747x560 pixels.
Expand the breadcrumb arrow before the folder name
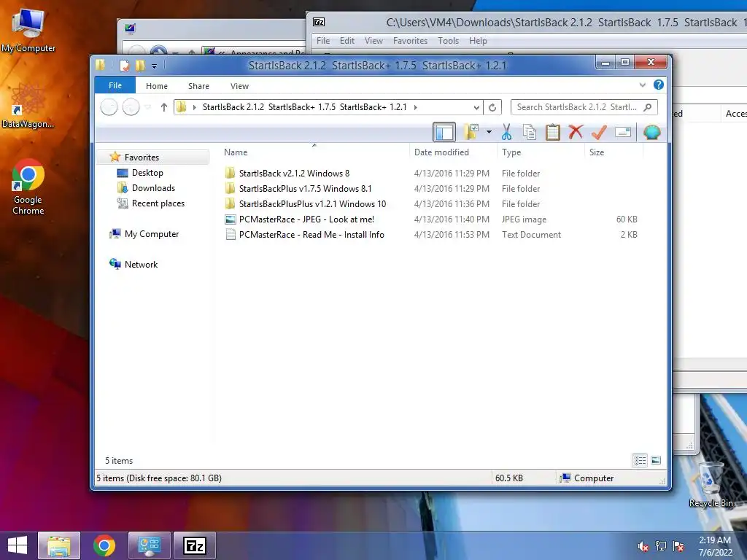coord(194,108)
